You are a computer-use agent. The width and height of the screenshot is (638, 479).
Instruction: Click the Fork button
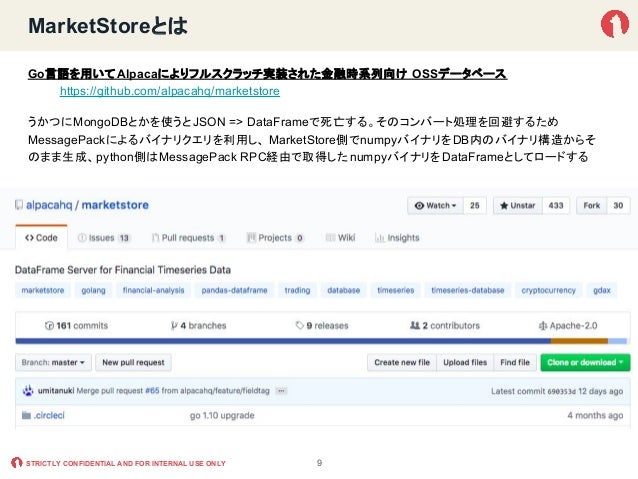(x=592, y=206)
